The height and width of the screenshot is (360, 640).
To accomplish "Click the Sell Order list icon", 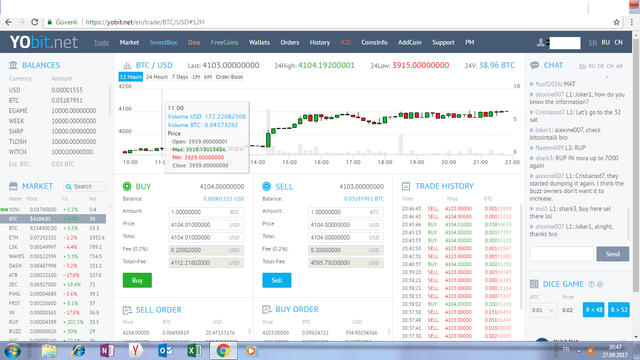I will (x=127, y=310).
